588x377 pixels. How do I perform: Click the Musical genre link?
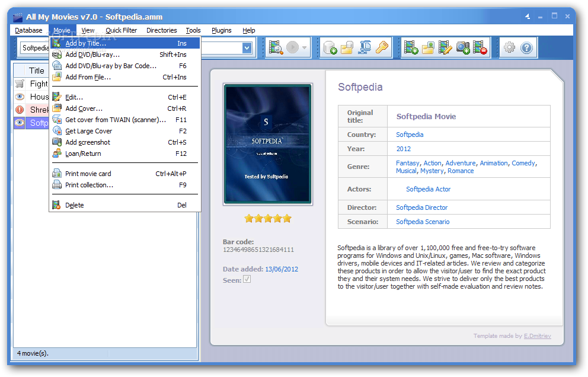tap(406, 171)
